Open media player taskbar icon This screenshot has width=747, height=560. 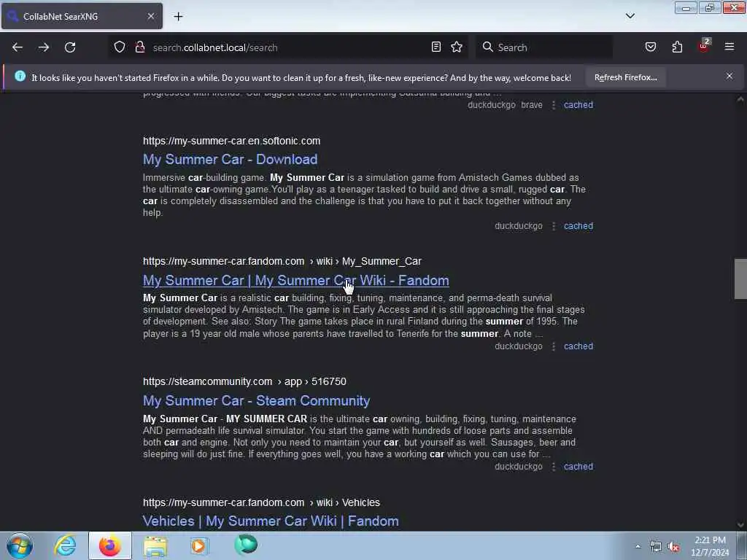point(199,545)
